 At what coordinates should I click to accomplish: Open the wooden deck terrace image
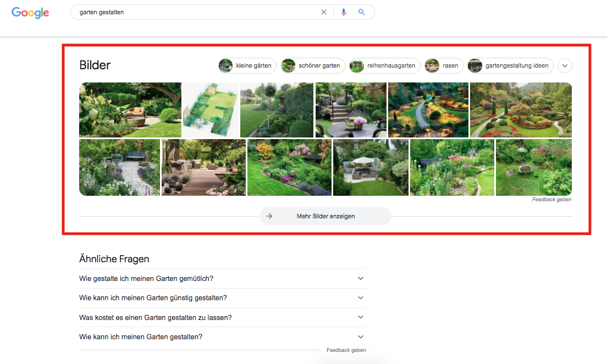[x=203, y=167]
